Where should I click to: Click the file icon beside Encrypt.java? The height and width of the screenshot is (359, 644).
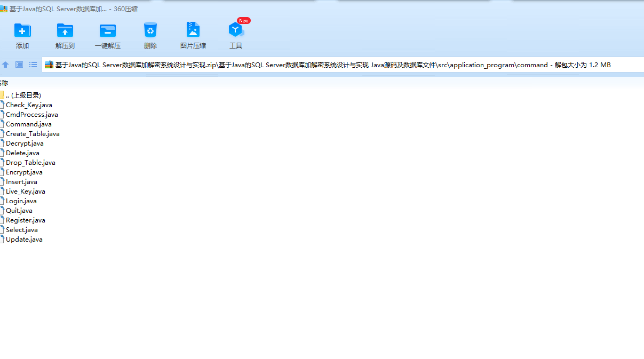coord(2,172)
